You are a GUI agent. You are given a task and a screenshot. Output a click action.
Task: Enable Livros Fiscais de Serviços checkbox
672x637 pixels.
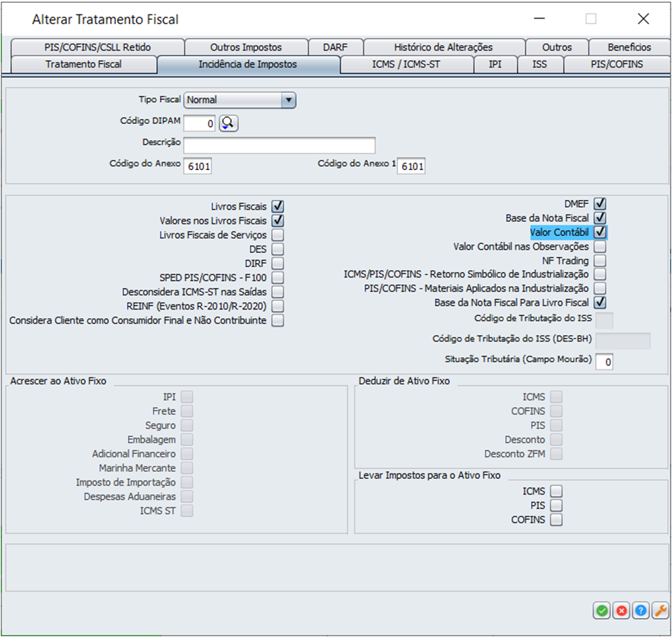coord(278,235)
